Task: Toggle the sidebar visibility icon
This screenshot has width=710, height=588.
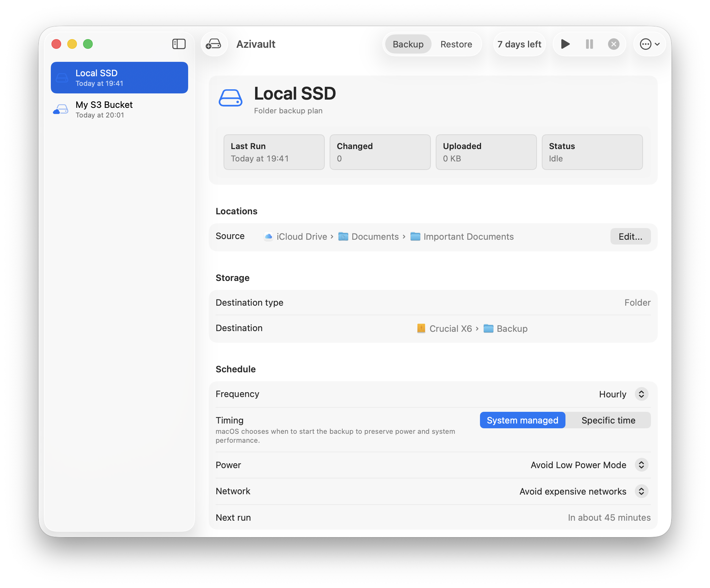Action: (179, 44)
